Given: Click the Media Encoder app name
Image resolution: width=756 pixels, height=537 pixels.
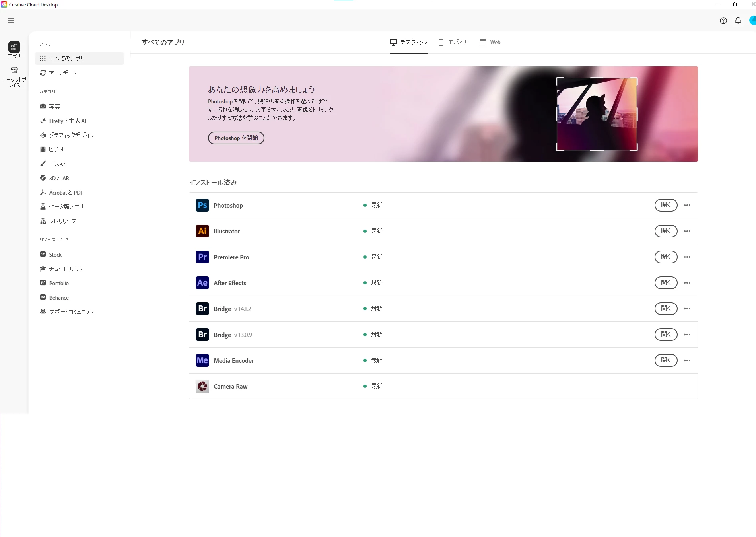Looking at the screenshot, I should 234,361.
